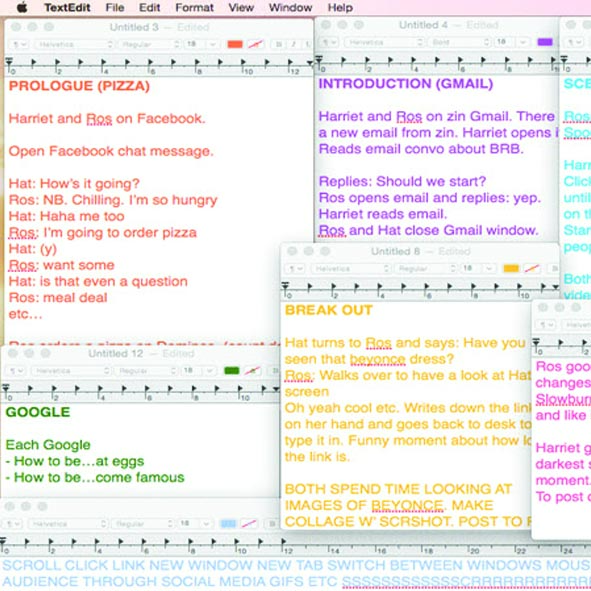Click Untitled 4 window title

(423, 25)
